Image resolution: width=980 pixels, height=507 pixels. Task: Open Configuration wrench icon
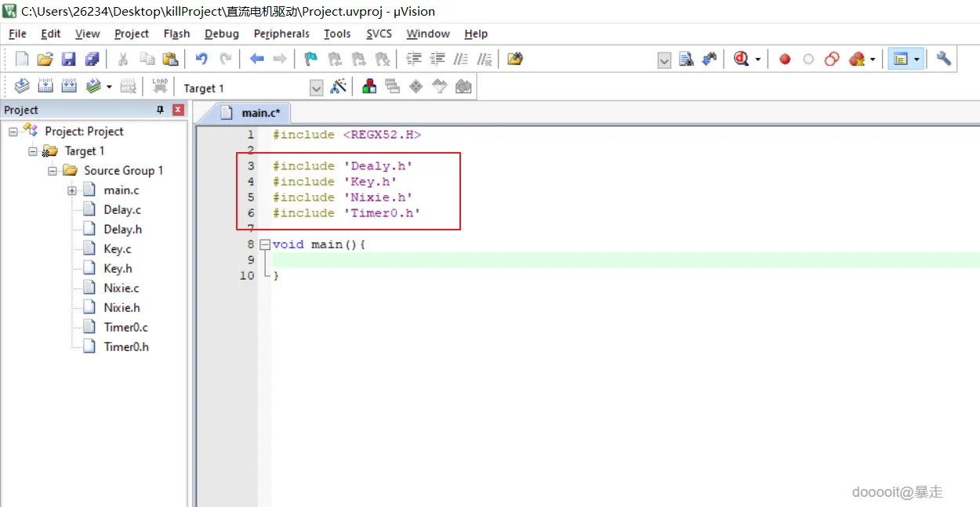(x=944, y=59)
